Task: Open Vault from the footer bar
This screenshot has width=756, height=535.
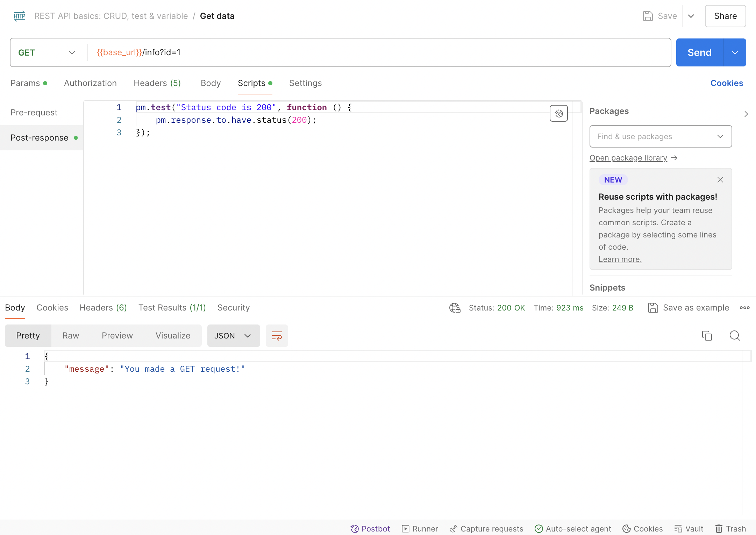Action: 689,528
